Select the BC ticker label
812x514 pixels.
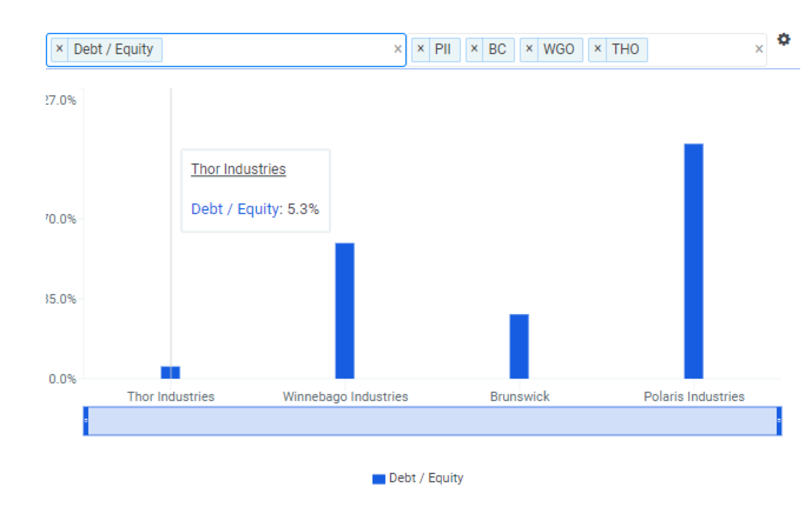point(497,49)
